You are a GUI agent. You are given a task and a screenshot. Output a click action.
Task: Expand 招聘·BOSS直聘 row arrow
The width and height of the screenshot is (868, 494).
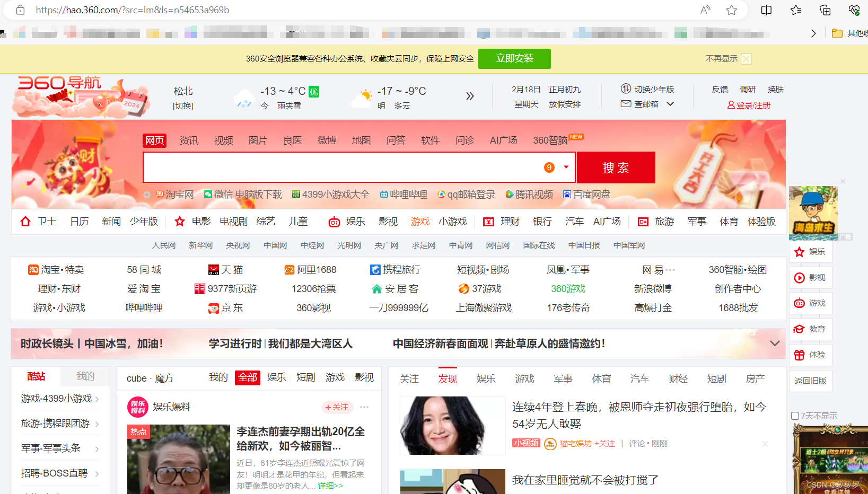97,474
